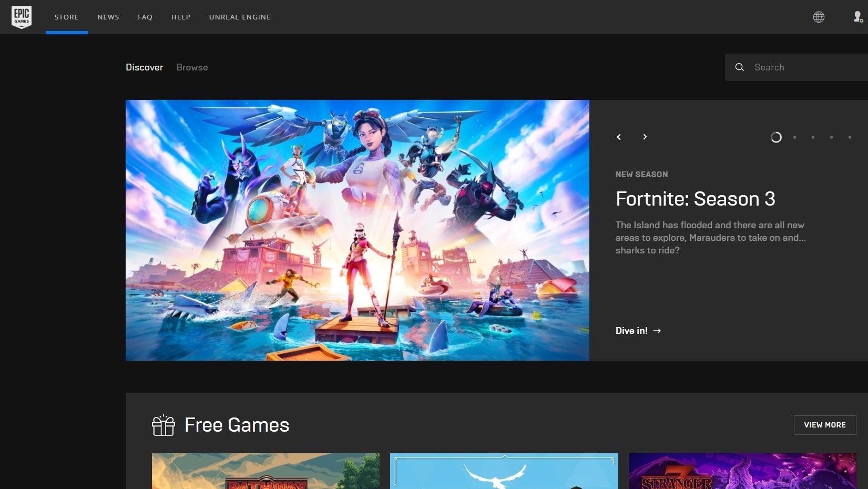Image resolution: width=868 pixels, height=489 pixels.
Task: Select the second carousel dot
Action: (x=794, y=137)
